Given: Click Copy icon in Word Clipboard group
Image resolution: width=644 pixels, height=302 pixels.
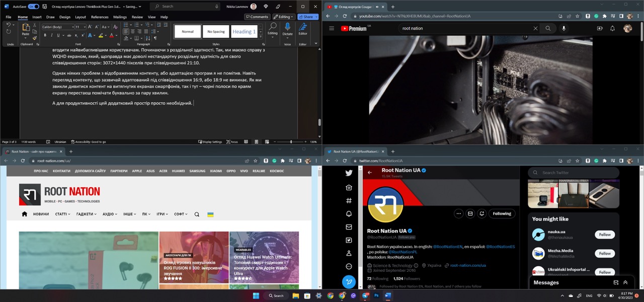Looking at the screenshot, I should pyautogui.click(x=35, y=32).
